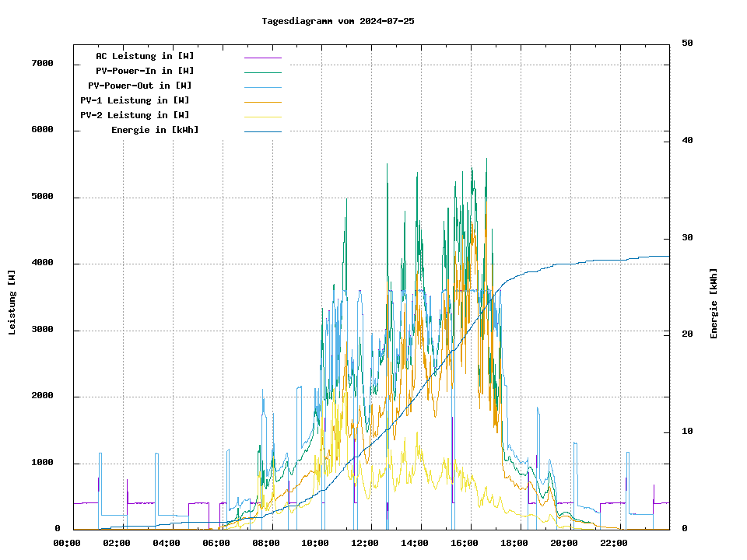Click the 22:00 label on the x-axis
The image size is (747, 560).
614,543
